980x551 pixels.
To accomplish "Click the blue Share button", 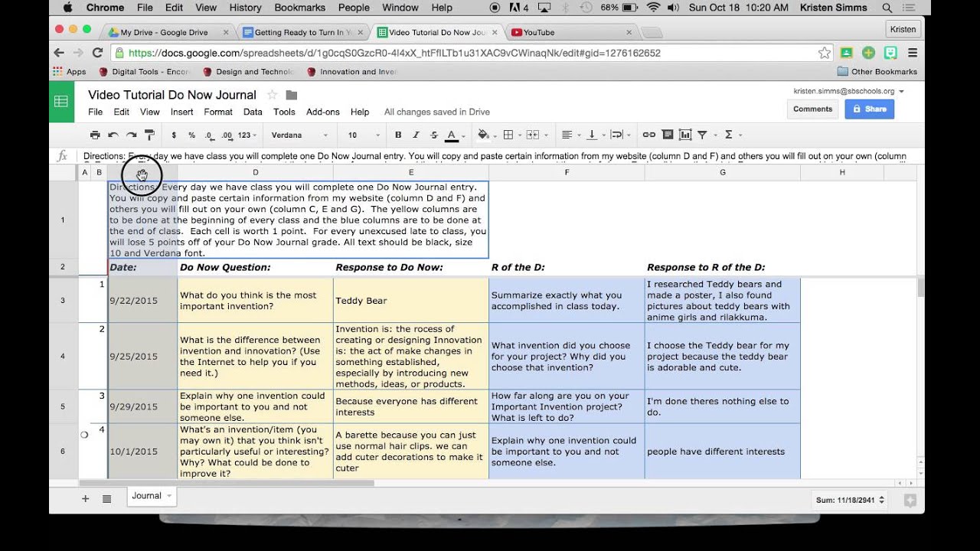I will [x=869, y=109].
